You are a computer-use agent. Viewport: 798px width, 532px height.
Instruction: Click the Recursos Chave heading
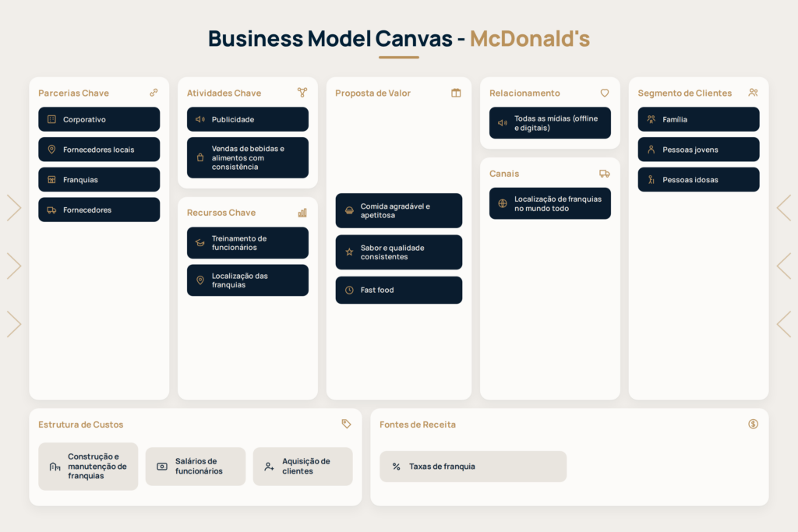click(x=221, y=213)
